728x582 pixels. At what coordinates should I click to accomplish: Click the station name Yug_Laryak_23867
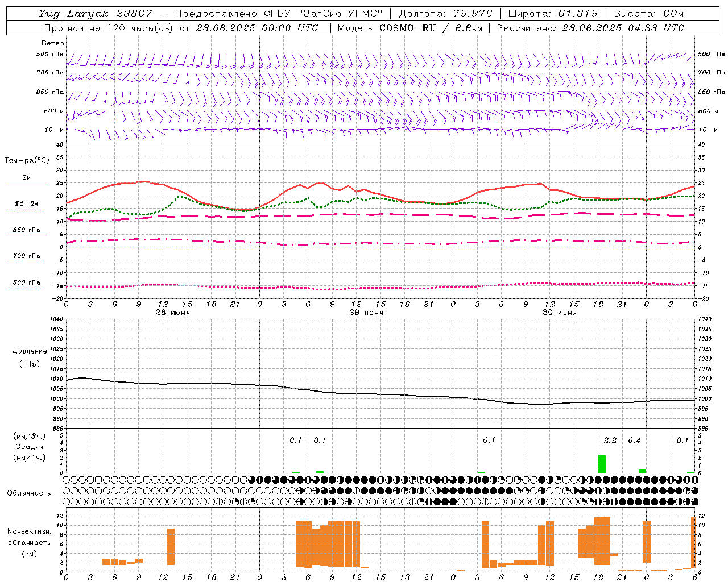click(x=96, y=14)
